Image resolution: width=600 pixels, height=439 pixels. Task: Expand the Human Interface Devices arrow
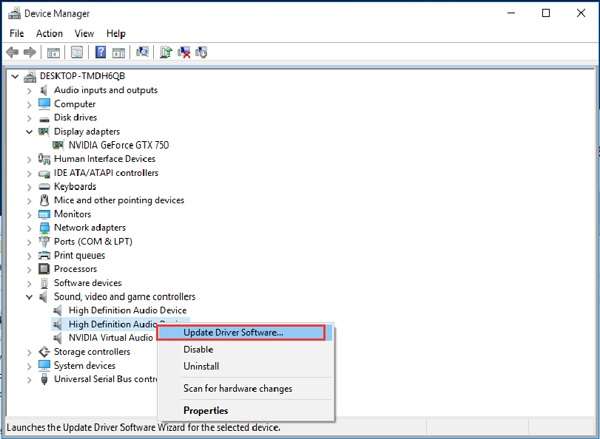[x=29, y=160]
